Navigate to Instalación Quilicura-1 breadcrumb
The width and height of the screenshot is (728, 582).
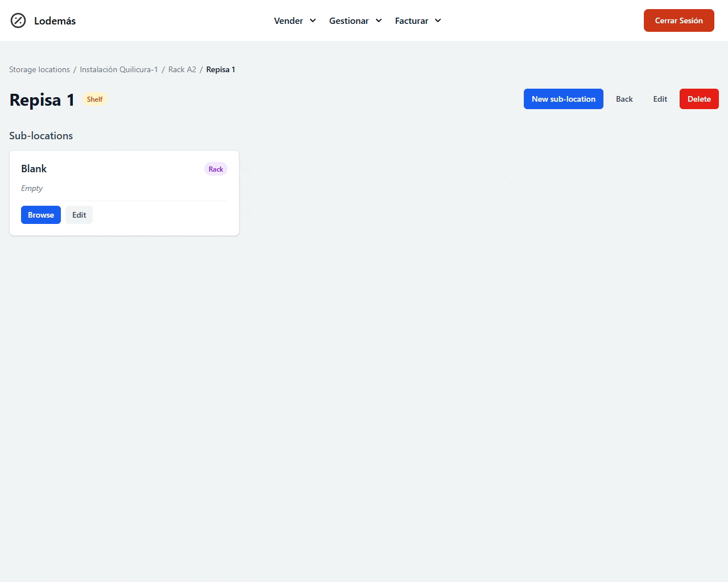pyautogui.click(x=119, y=69)
